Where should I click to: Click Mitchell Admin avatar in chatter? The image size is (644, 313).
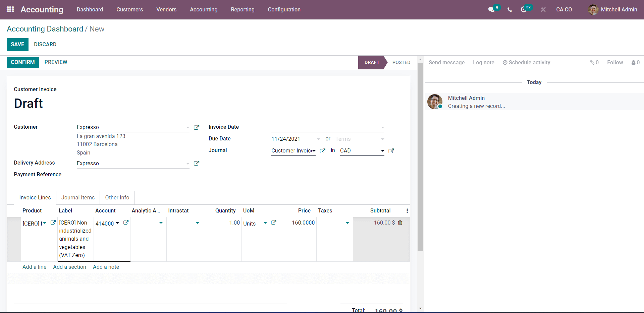click(435, 102)
